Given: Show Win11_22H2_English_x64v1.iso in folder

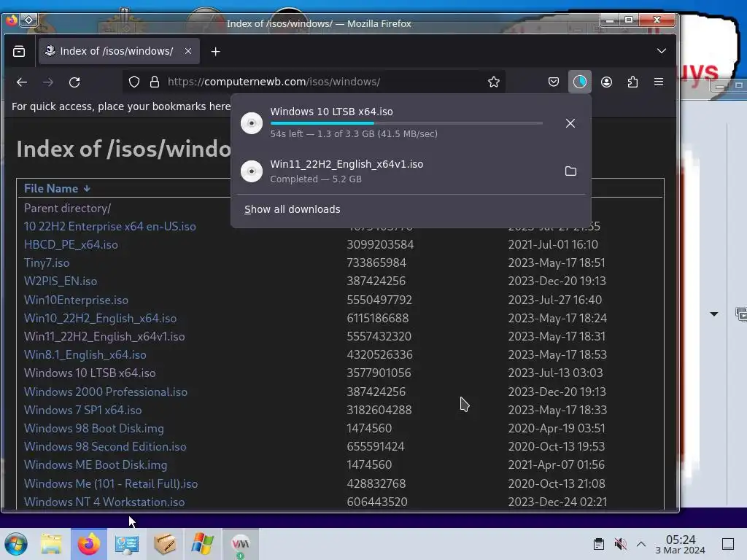Looking at the screenshot, I should coord(570,171).
